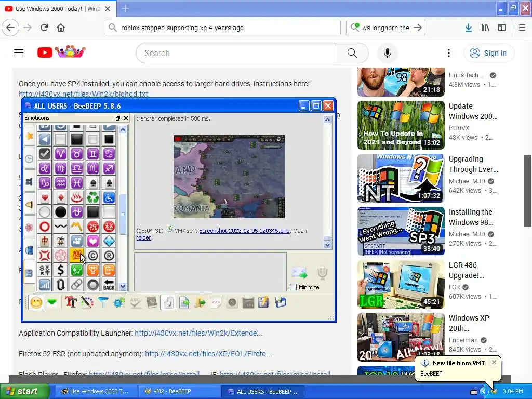Insert the dollar sign emoticon
The image size is (532, 399).
pos(60,270)
